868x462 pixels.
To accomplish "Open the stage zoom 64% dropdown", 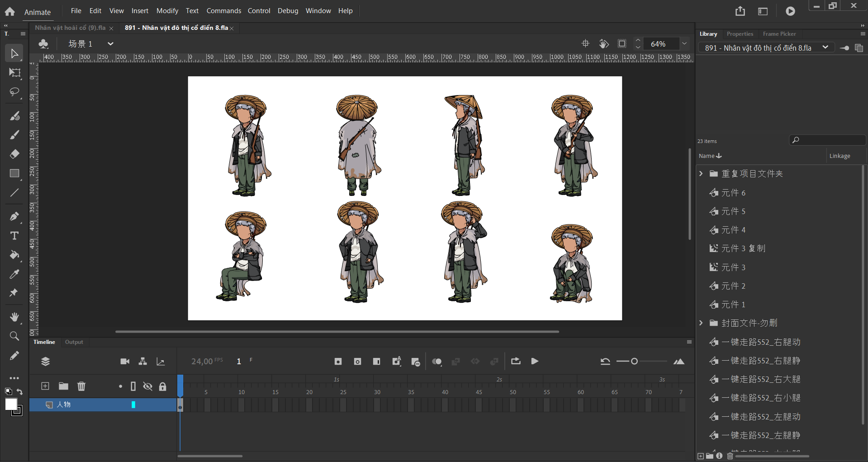I will click(x=684, y=44).
